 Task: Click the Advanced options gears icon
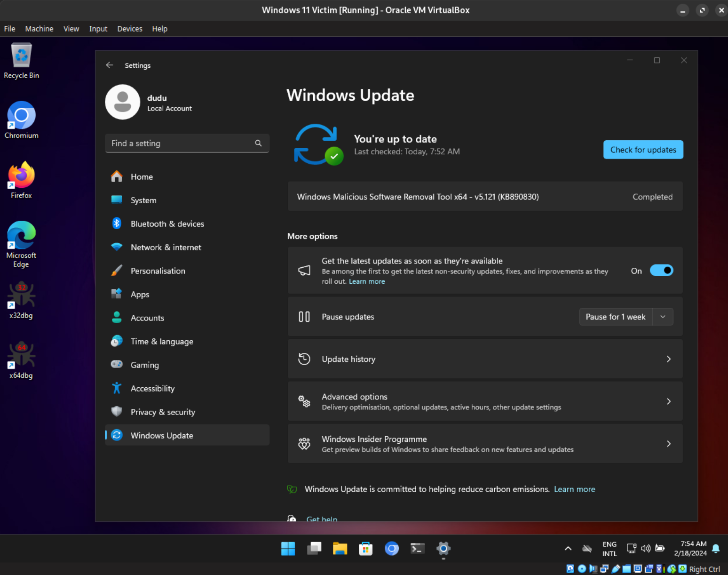(x=304, y=401)
